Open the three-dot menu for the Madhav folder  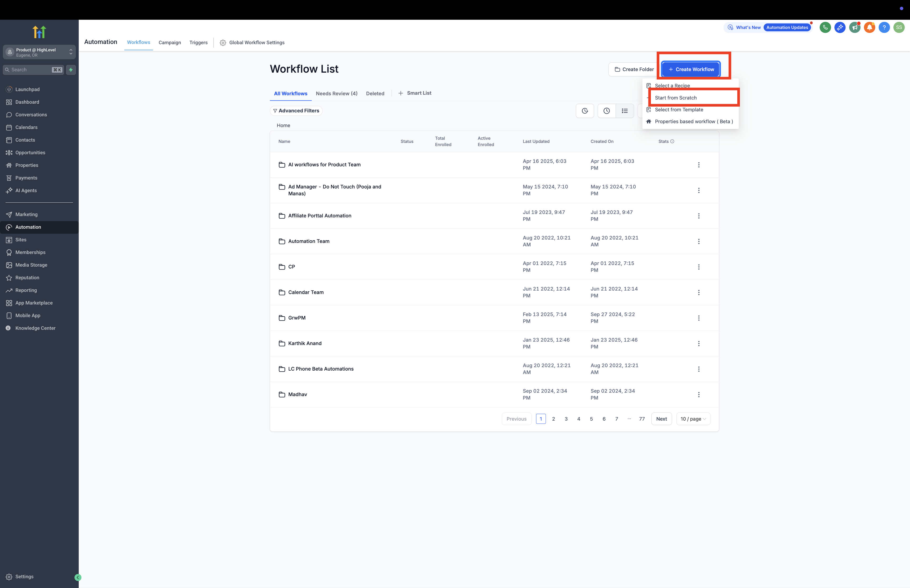pyautogui.click(x=699, y=395)
